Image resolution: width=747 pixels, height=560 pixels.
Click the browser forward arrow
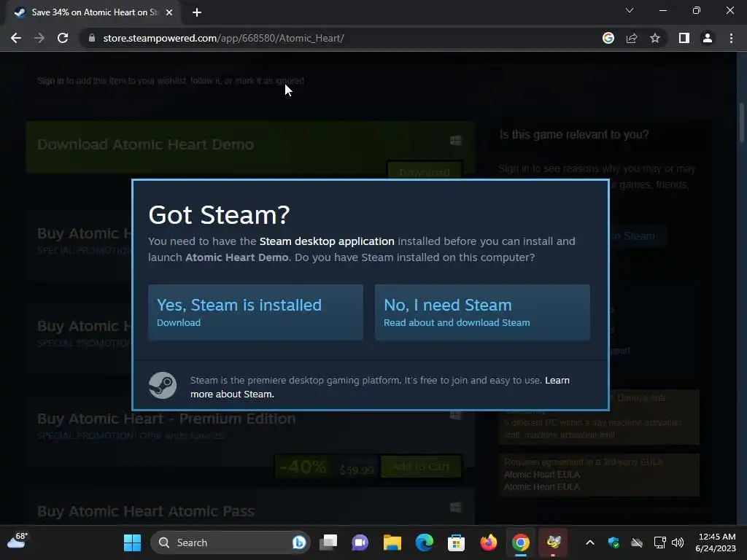39,38
